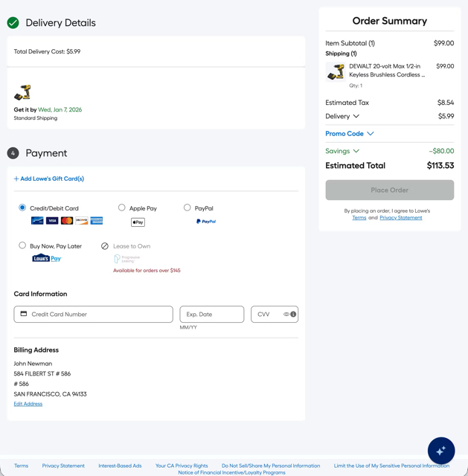
Task: Click the DEWALT 20-volt Max product name
Action: (x=387, y=71)
